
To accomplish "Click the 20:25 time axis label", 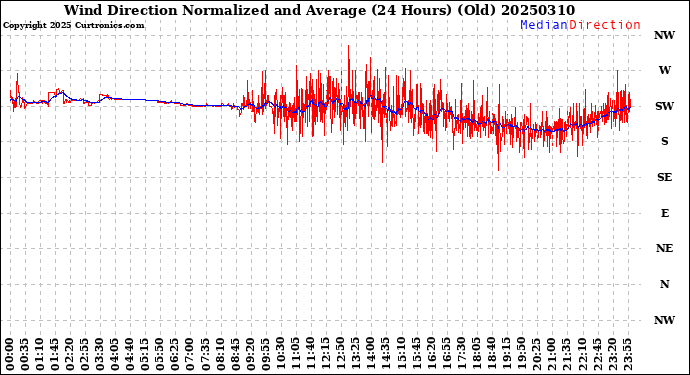I will (536, 354).
